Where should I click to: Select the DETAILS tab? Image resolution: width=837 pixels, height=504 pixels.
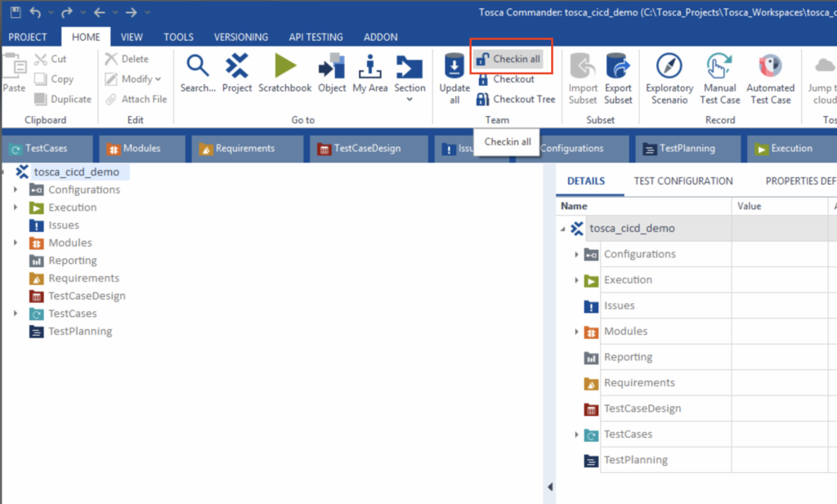tap(586, 181)
